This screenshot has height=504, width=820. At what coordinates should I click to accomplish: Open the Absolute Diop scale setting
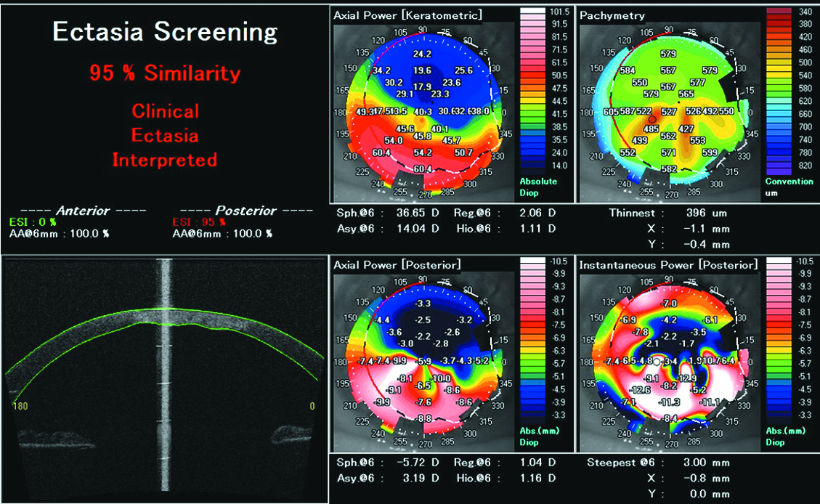tap(538, 187)
